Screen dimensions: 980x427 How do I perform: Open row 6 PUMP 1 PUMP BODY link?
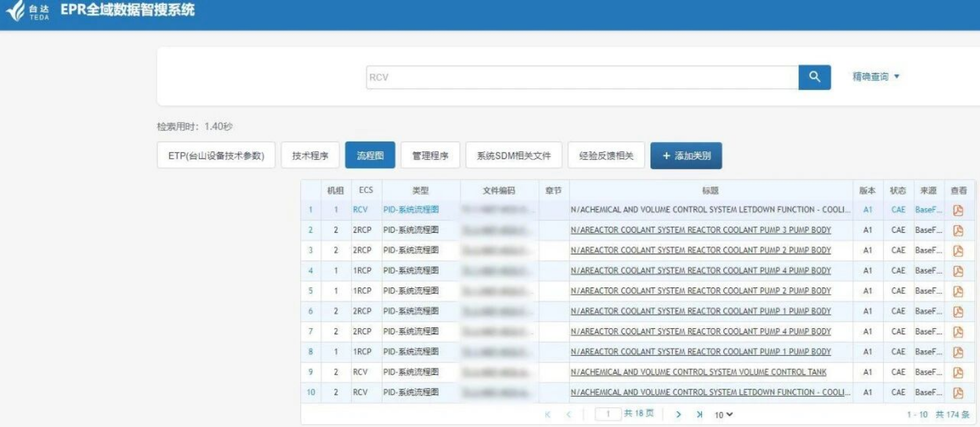tap(701, 311)
